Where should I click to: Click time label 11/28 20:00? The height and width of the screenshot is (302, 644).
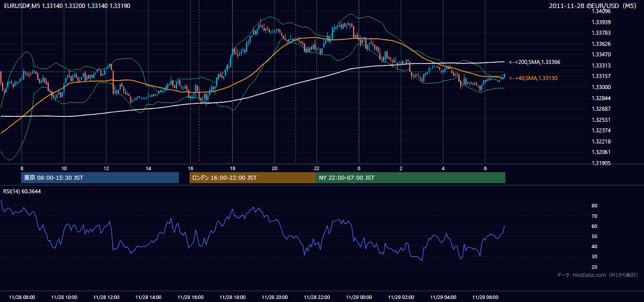coord(275,297)
